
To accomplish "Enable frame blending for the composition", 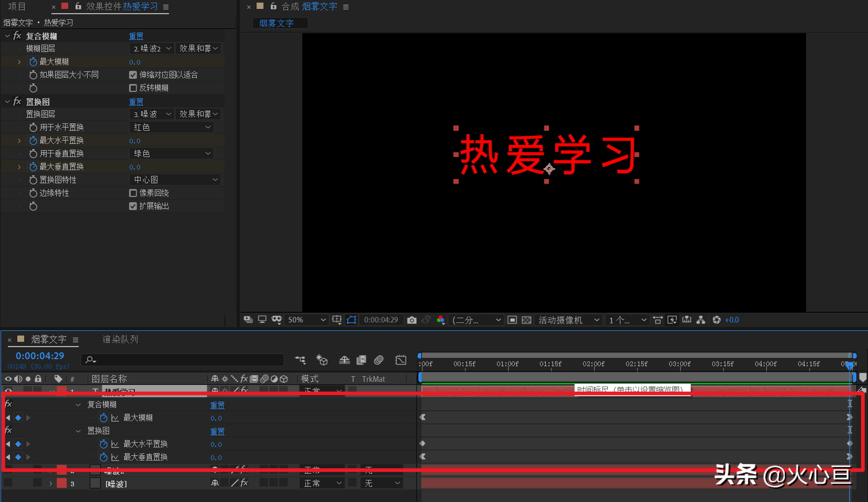I will coord(361,360).
